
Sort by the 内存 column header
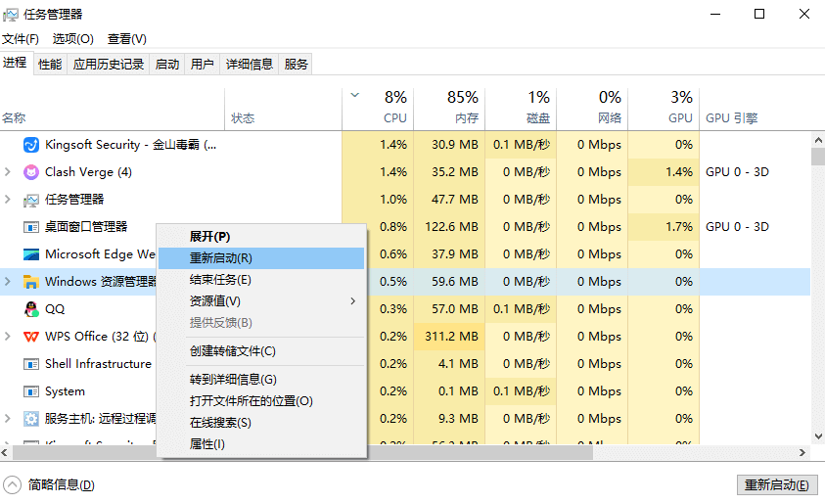[x=449, y=110]
